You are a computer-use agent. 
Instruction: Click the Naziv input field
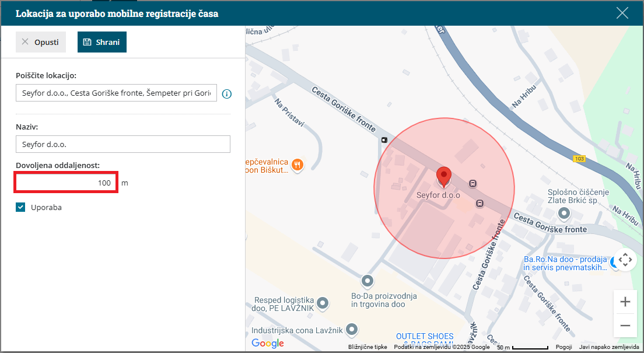tap(123, 144)
